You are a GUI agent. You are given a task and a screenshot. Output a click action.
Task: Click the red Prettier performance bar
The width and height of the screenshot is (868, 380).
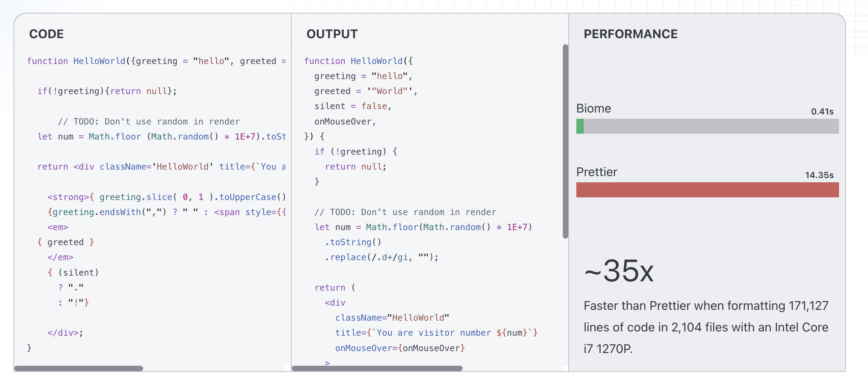(707, 190)
